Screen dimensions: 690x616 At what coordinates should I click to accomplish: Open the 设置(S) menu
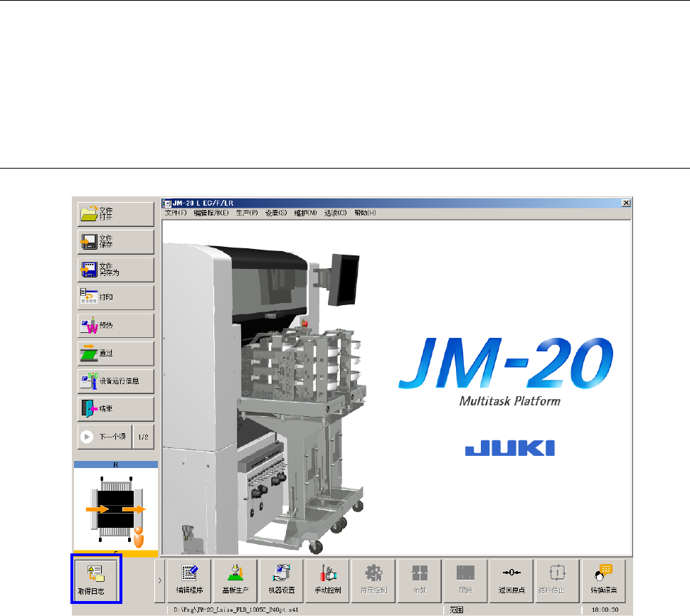click(x=276, y=213)
